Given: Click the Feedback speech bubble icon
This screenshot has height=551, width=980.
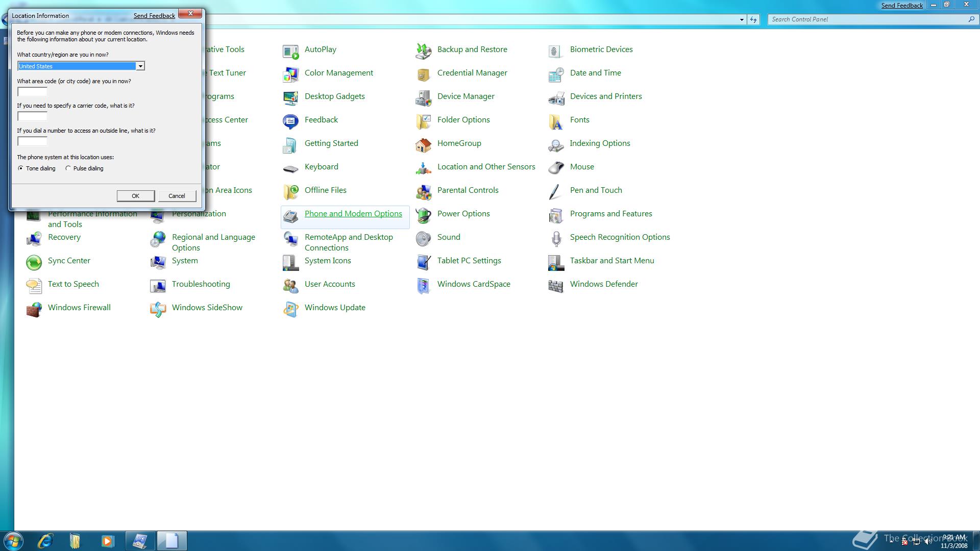Looking at the screenshot, I should tap(290, 121).
